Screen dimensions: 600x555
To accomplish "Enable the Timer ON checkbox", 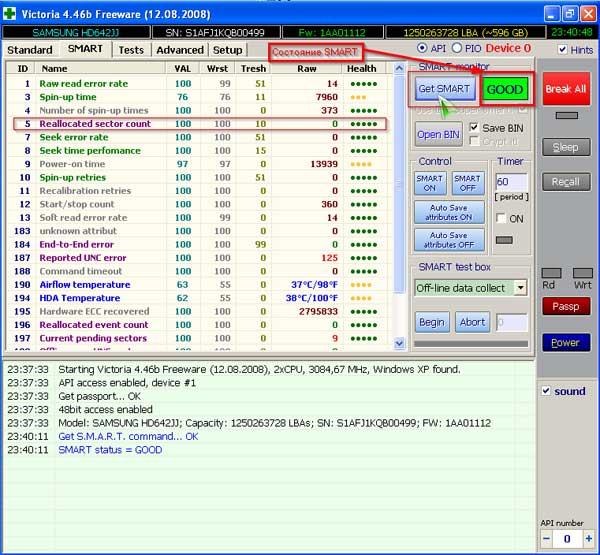I will (x=502, y=218).
